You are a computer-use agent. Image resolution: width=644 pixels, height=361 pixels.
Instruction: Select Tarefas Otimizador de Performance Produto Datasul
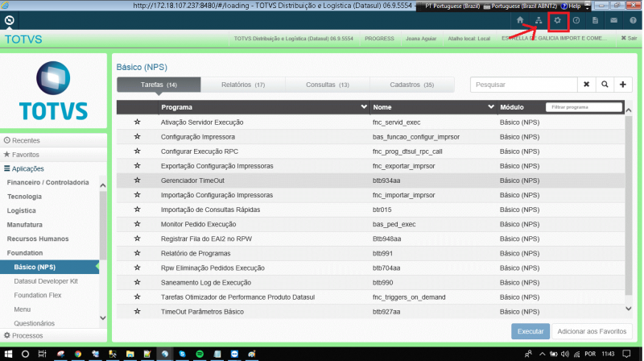tap(370, 297)
